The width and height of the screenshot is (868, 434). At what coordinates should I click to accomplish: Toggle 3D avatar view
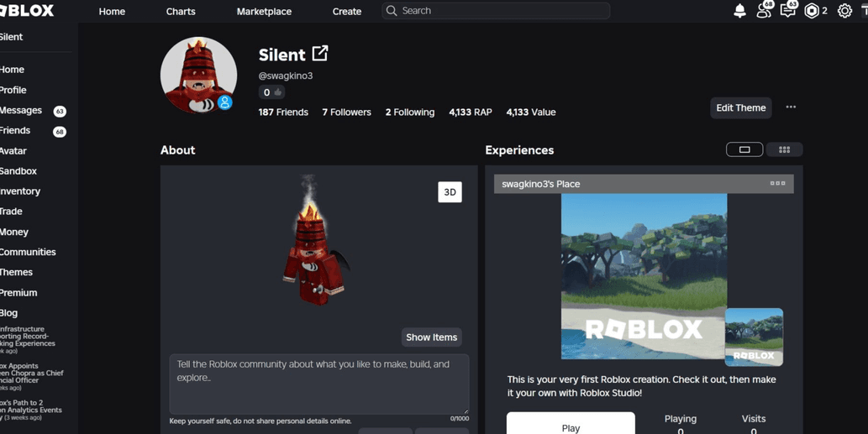point(450,192)
